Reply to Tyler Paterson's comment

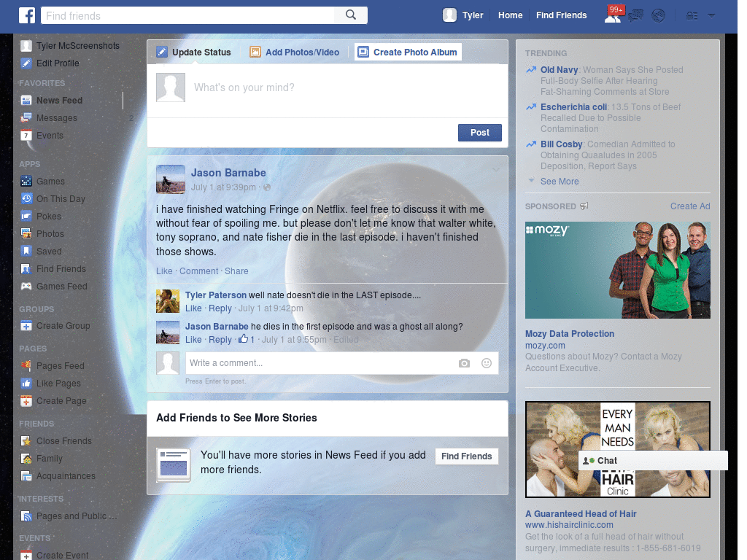[220, 308]
